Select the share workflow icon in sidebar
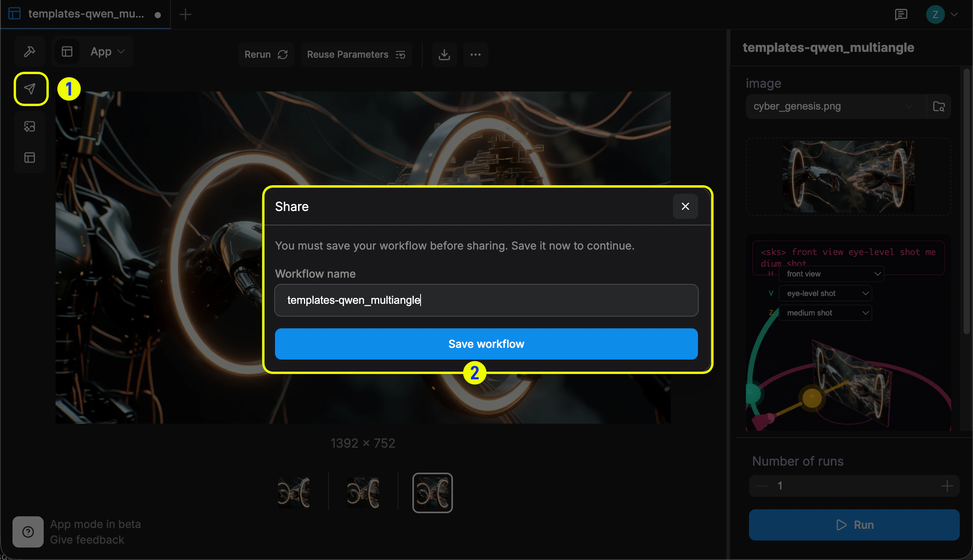Image resolution: width=973 pixels, height=560 pixels. point(30,89)
